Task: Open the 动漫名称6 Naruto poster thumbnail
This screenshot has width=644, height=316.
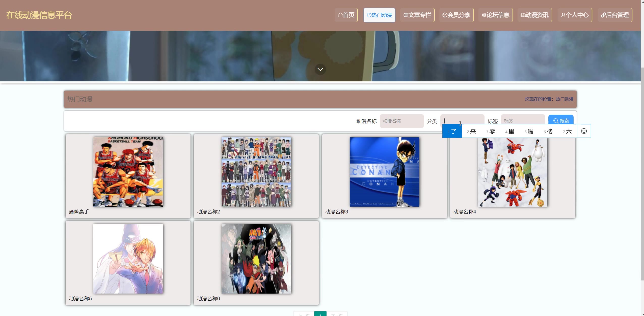Action: click(256, 259)
